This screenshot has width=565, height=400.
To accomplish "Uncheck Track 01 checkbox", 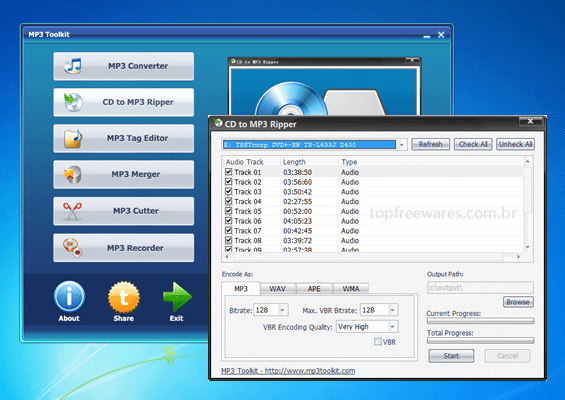I will tap(228, 172).
